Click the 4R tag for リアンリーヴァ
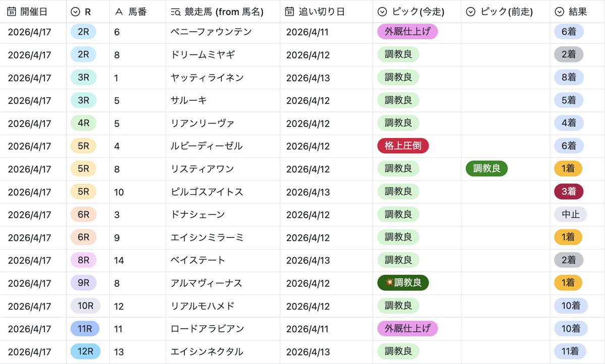The height and width of the screenshot is (364, 605). tap(84, 123)
